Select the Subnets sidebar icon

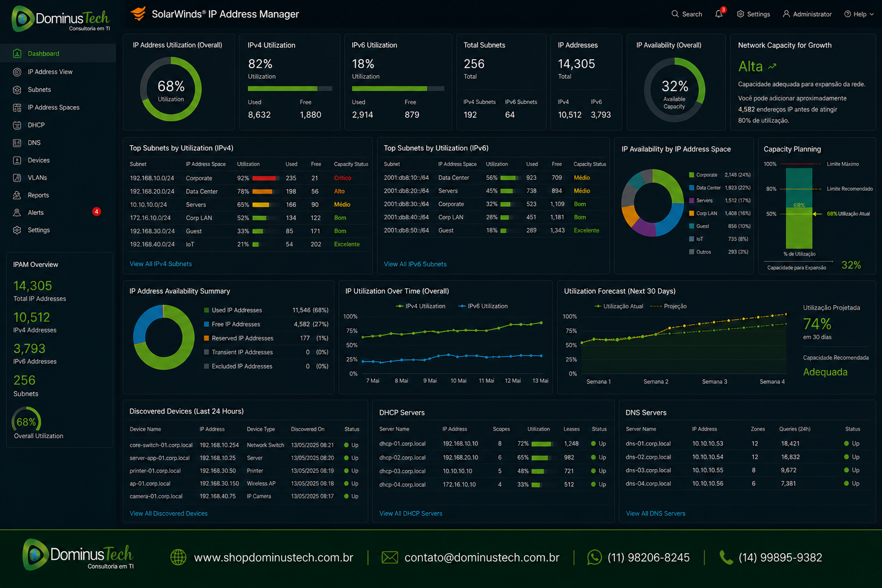[17, 90]
